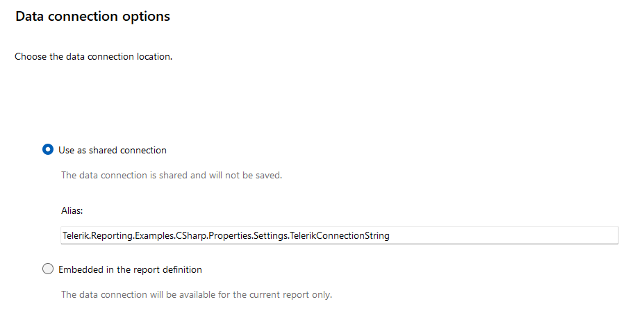The image size is (644, 320).
Task: Click 'Choose the data connection location' text
Action: [93, 56]
